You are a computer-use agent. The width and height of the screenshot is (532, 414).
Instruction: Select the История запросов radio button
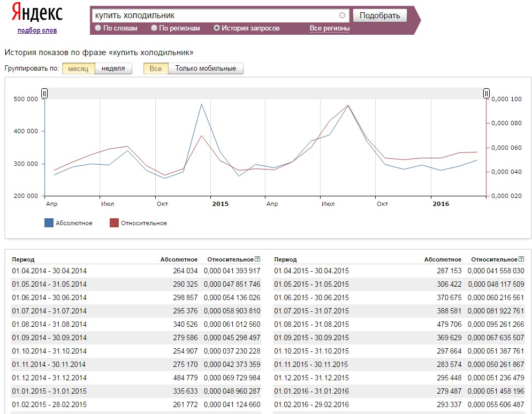217,28
